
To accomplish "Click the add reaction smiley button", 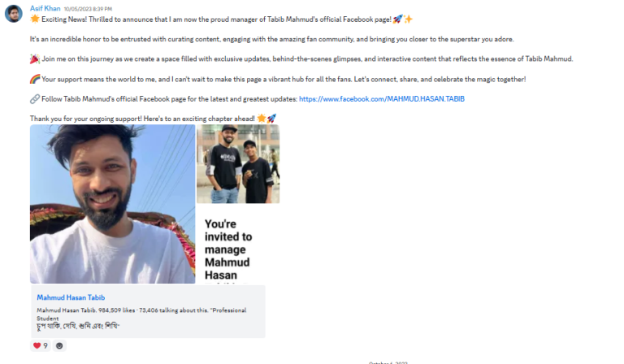I will (59, 345).
